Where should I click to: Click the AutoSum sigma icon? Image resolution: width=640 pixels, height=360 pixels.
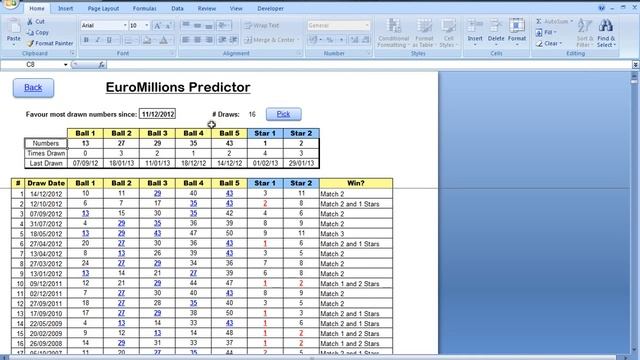[539, 21]
